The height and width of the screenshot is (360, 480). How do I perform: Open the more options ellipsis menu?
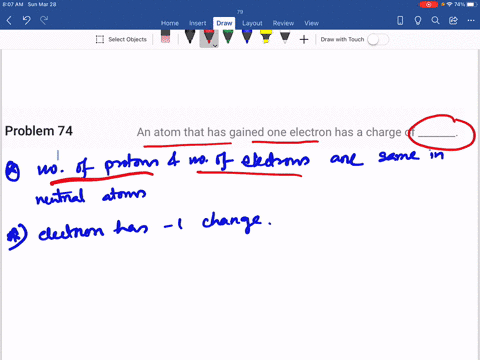471,21
